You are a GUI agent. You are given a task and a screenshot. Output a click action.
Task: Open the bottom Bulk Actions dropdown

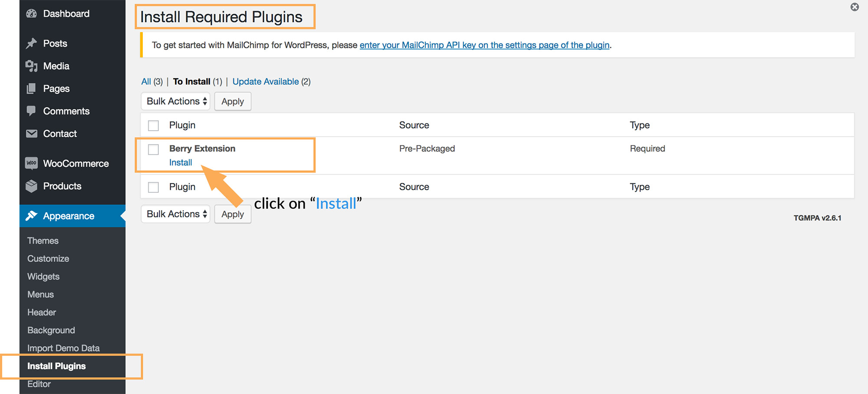tap(176, 214)
